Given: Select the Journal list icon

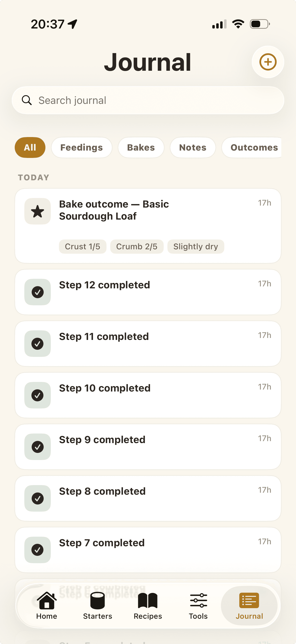Looking at the screenshot, I should 249,601.
